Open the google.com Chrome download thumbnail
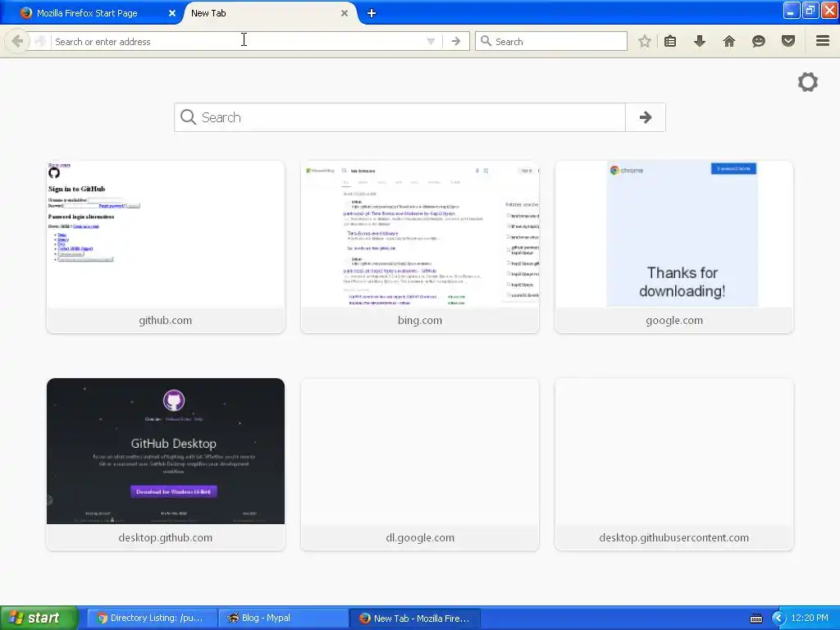Viewport: 840px width, 630px height. [674, 234]
